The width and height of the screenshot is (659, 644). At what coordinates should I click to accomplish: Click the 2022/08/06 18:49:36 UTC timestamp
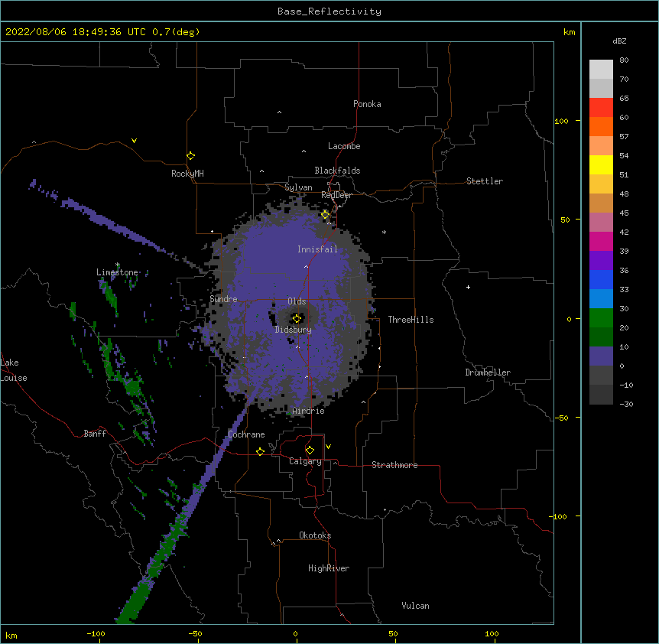coord(75,32)
